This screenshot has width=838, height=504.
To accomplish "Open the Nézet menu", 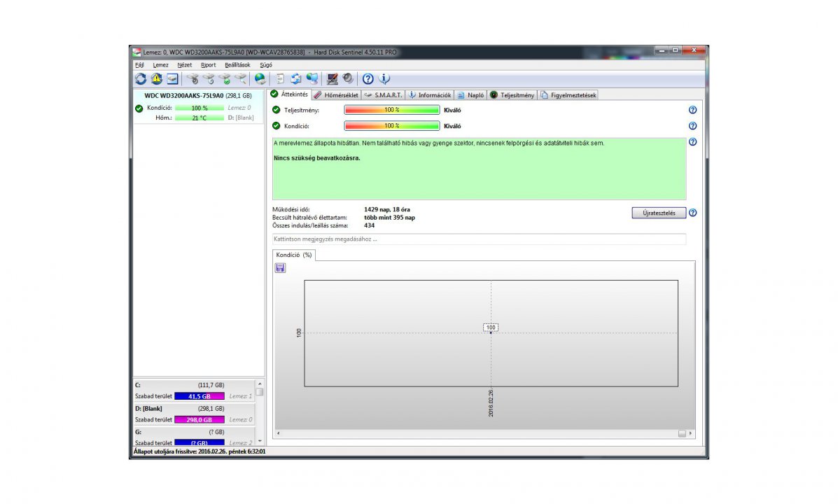I will (x=184, y=65).
